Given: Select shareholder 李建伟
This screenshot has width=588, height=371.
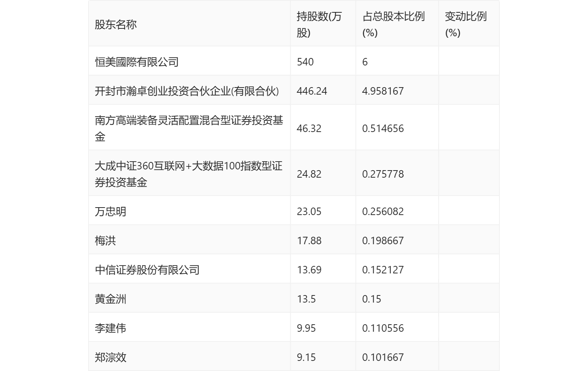Looking at the screenshot, I should tap(111, 328).
